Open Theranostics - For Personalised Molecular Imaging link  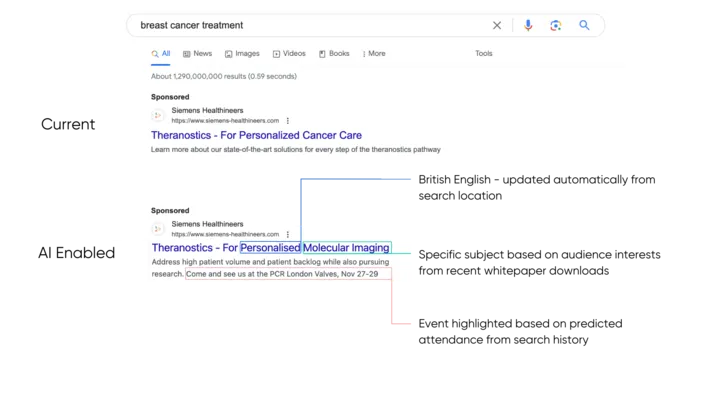pos(270,248)
